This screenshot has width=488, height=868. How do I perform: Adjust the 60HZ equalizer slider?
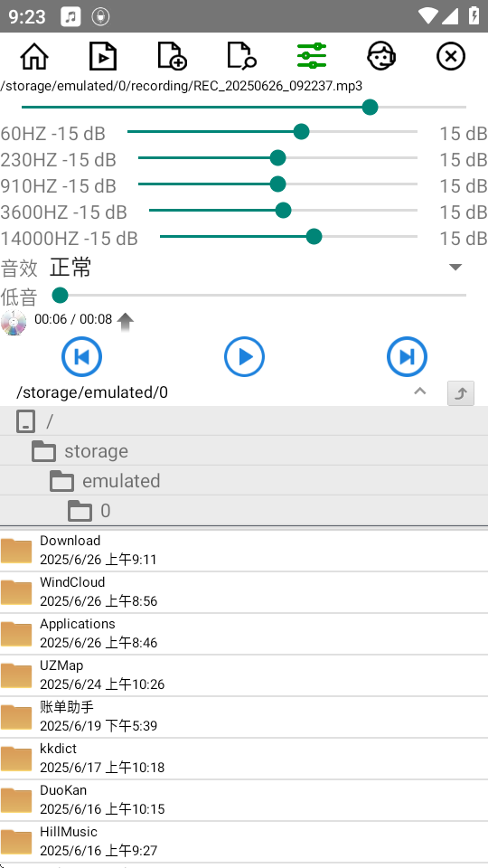tap(272, 132)
